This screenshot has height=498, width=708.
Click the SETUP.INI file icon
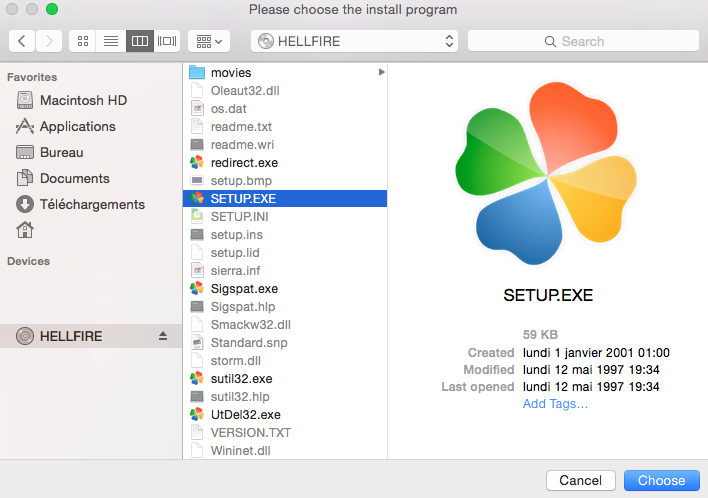[197, 217]
